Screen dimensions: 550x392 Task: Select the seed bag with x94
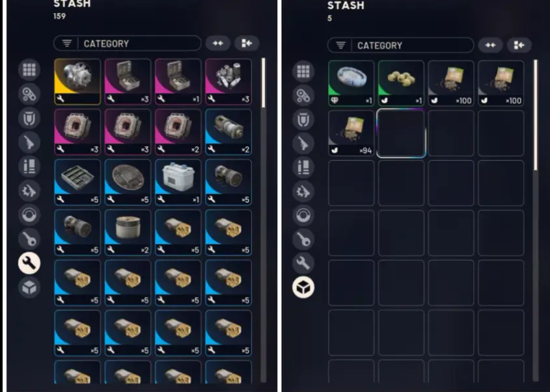[351, 133]
